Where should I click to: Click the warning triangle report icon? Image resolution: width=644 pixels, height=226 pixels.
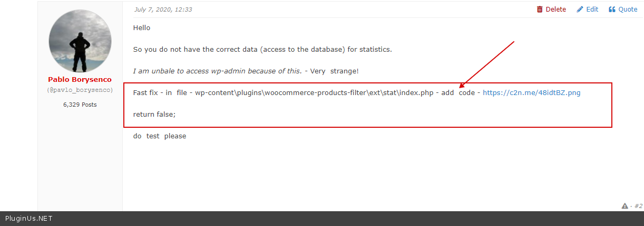point(625,206)
